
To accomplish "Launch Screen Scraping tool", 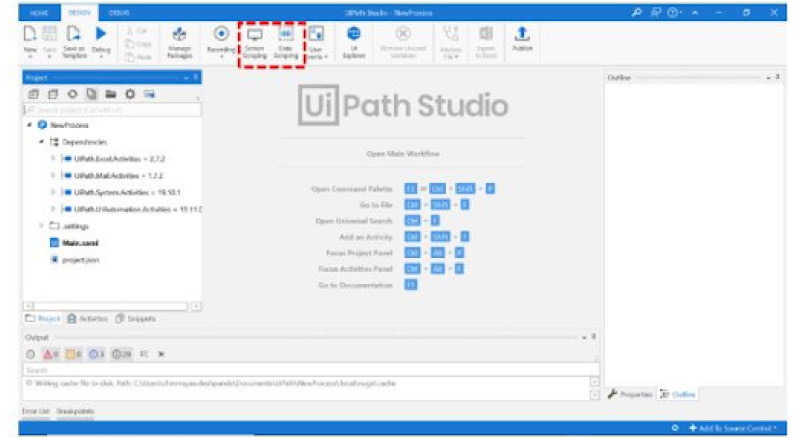I will (255, 42).
